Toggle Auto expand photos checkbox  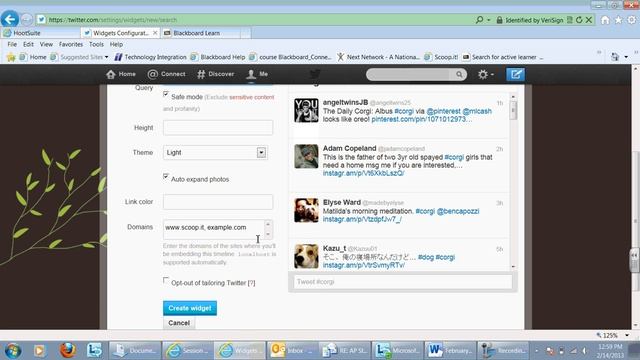coord(166,176)
